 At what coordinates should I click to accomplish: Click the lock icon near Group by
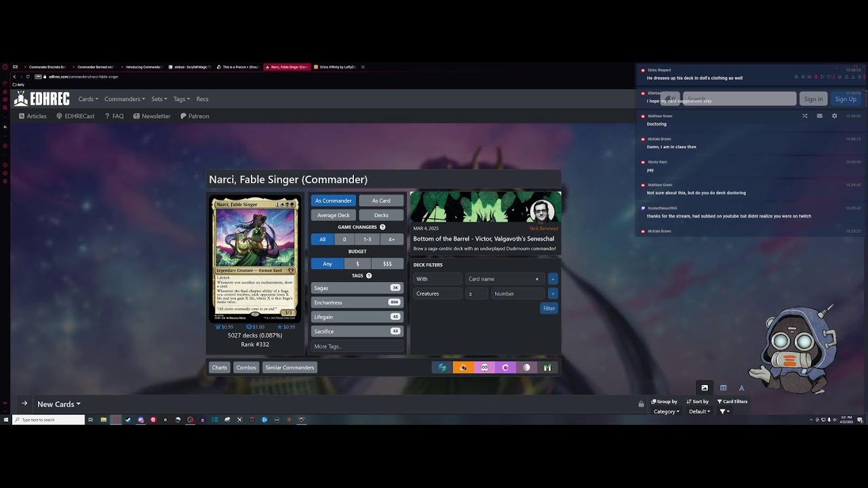pos(641,404)
